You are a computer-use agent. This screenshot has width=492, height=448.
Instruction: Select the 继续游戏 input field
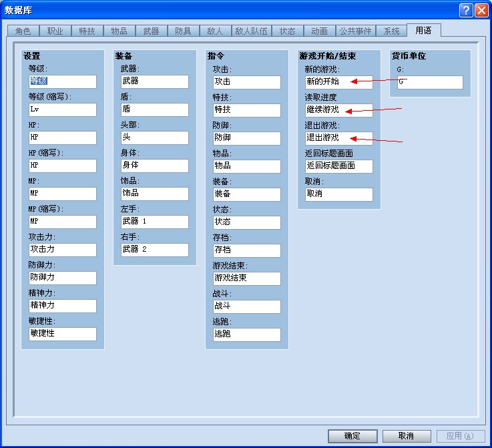click(x=339, y=110)
